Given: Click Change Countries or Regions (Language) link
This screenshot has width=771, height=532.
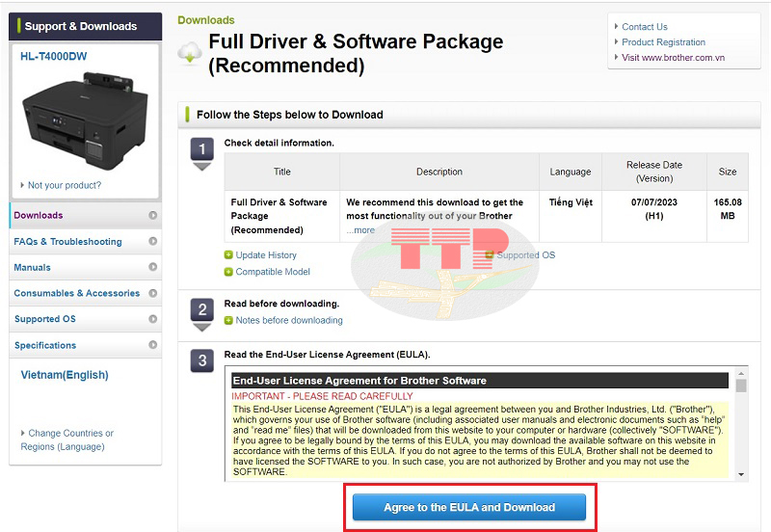Looking at the screenshot, I should click(66, 439).
